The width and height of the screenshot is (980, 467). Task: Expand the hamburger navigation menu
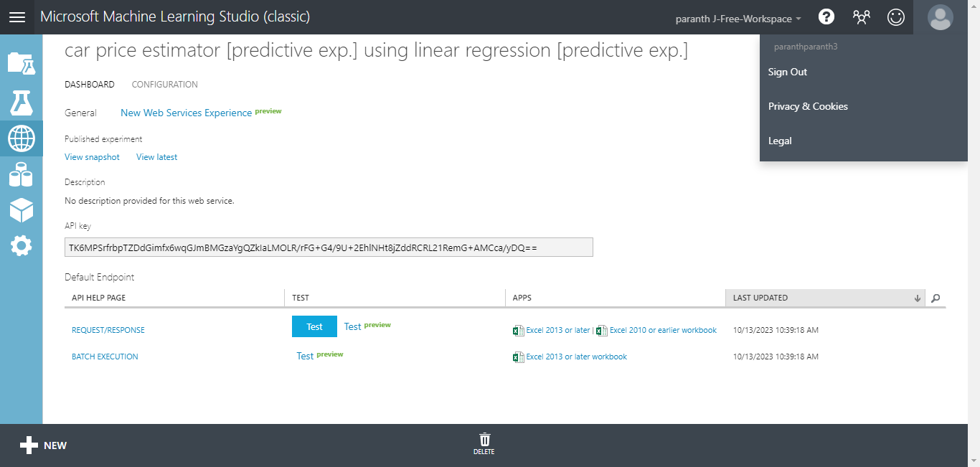point(17,17)
